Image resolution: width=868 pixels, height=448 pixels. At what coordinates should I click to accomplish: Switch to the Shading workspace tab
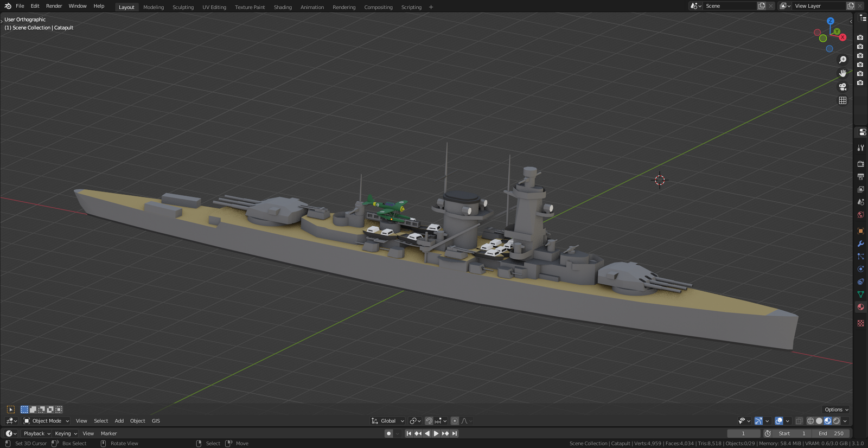coord(283,7)
